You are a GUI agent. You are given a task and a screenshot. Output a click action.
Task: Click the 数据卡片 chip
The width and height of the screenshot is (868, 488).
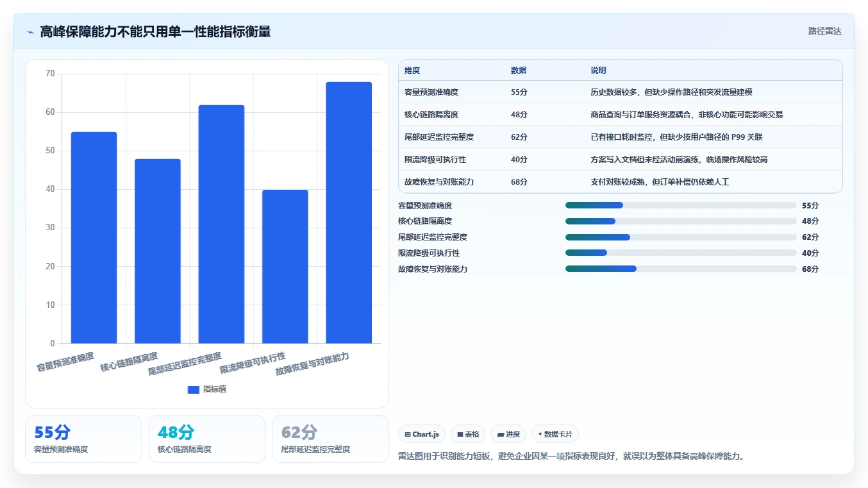tap(555, 434)
